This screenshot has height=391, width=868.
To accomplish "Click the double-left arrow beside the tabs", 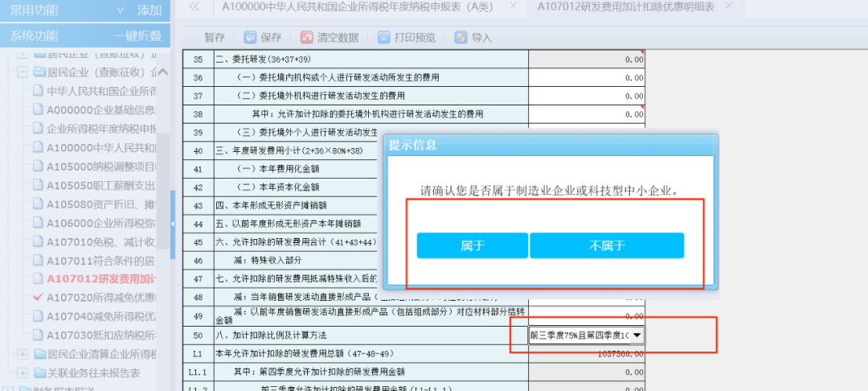I will [194, 6].
